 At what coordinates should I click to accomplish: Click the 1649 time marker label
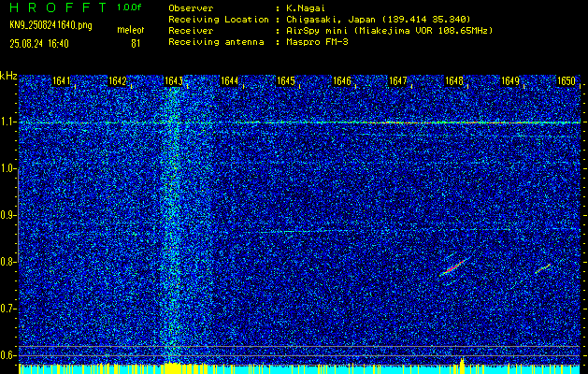click(x=510, y=81)
